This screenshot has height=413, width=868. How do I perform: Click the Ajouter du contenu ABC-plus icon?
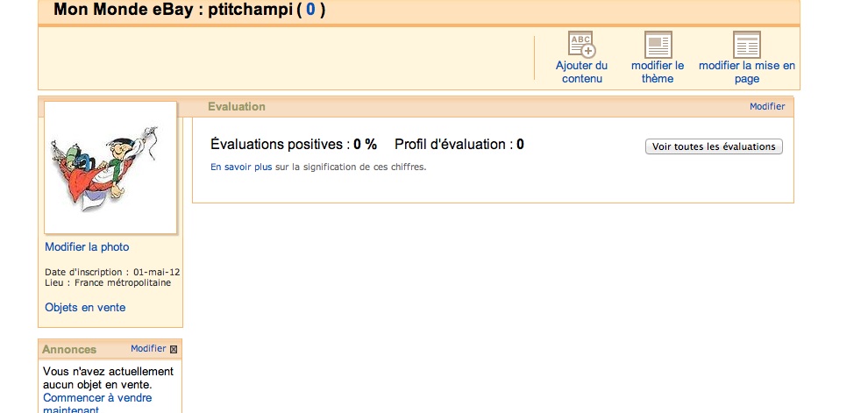coord(581,45)
